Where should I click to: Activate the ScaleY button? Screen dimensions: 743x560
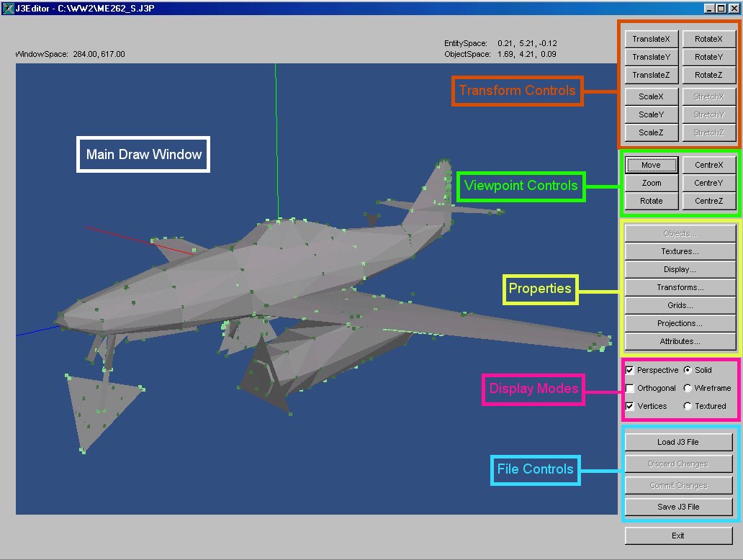651,114
